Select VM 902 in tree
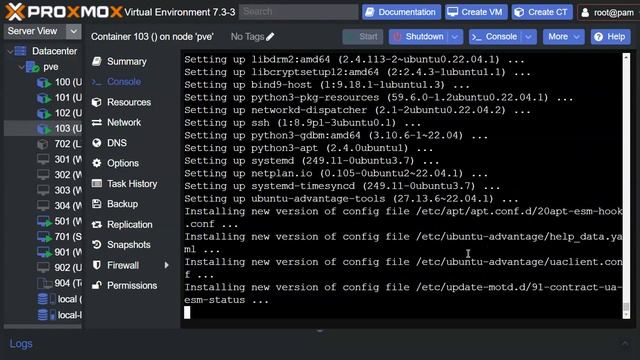 pos(43,268)
